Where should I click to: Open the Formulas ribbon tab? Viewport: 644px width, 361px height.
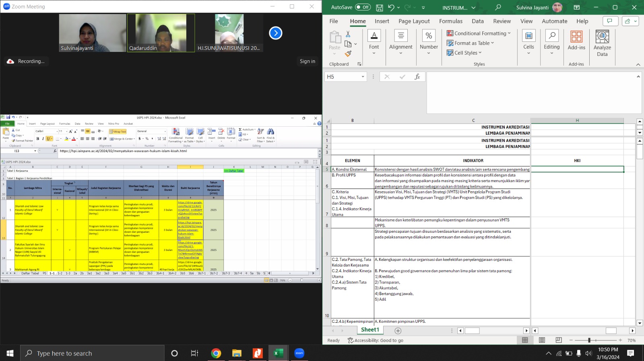(x=451, y=21)
